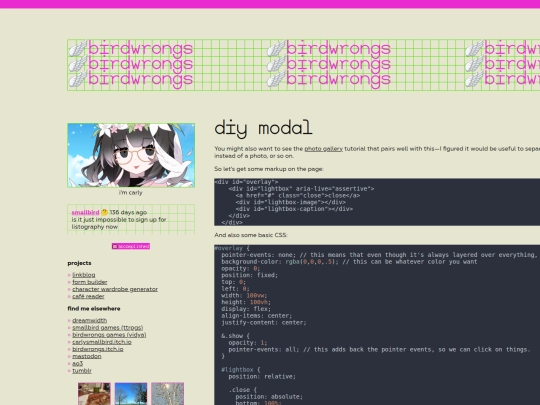Click the "height: 100vh;" code line
540x405 pixels.
pos(246,302)
